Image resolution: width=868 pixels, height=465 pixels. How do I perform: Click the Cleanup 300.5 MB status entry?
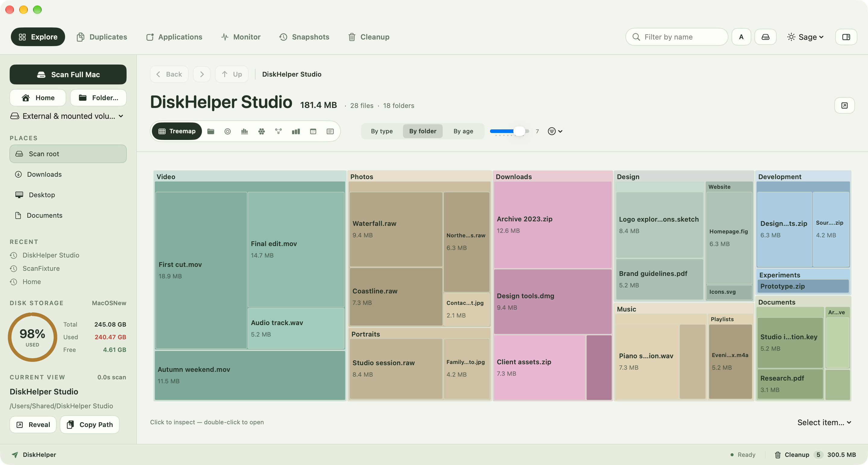(x=815, y=454)
